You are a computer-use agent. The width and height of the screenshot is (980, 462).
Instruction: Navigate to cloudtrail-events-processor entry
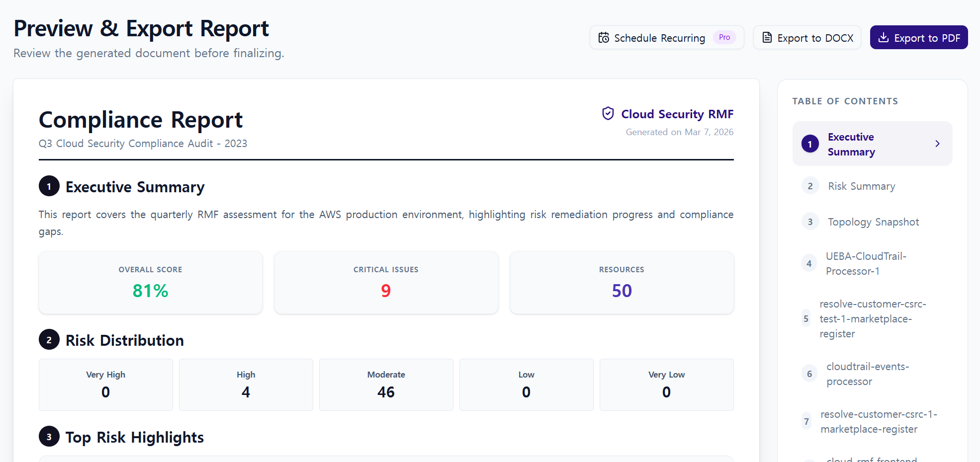coord(873,374)
